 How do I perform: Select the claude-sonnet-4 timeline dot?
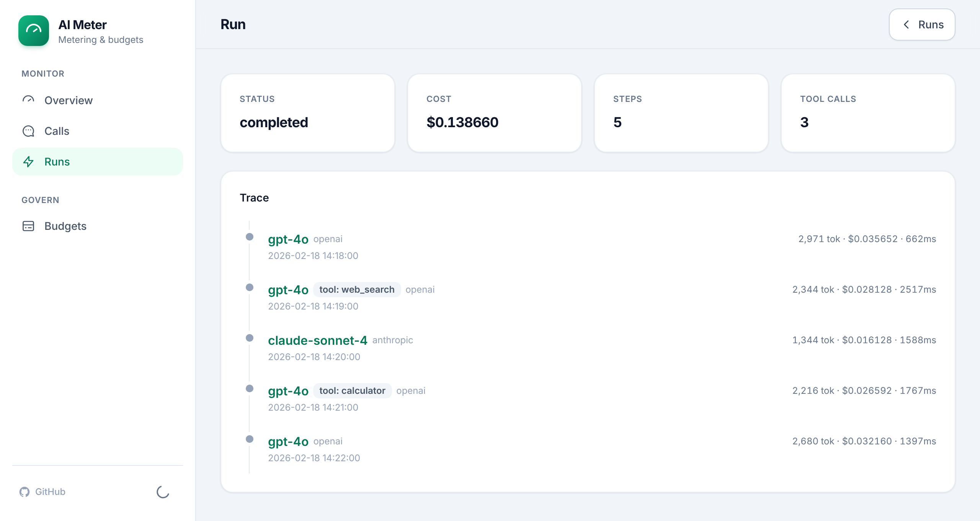pos(250,338)
